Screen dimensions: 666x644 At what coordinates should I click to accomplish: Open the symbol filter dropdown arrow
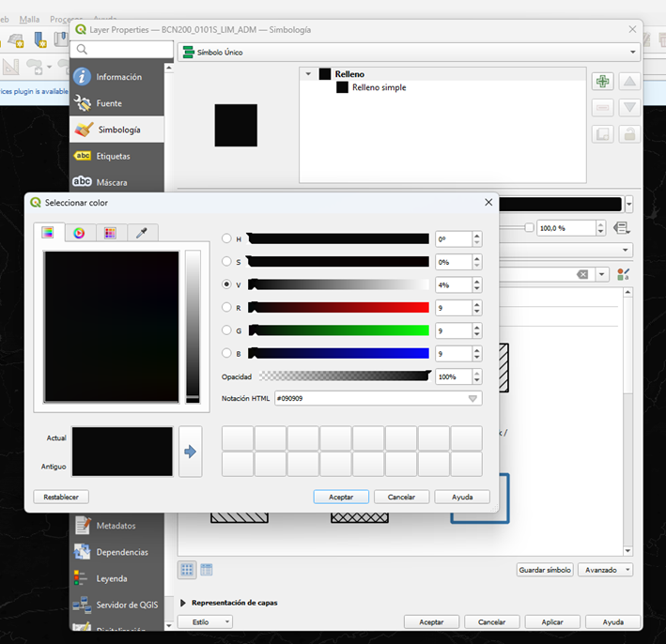[601, 275]
